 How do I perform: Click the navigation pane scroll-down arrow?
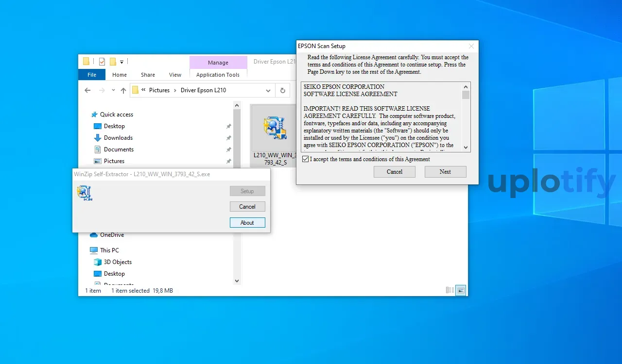237,281
